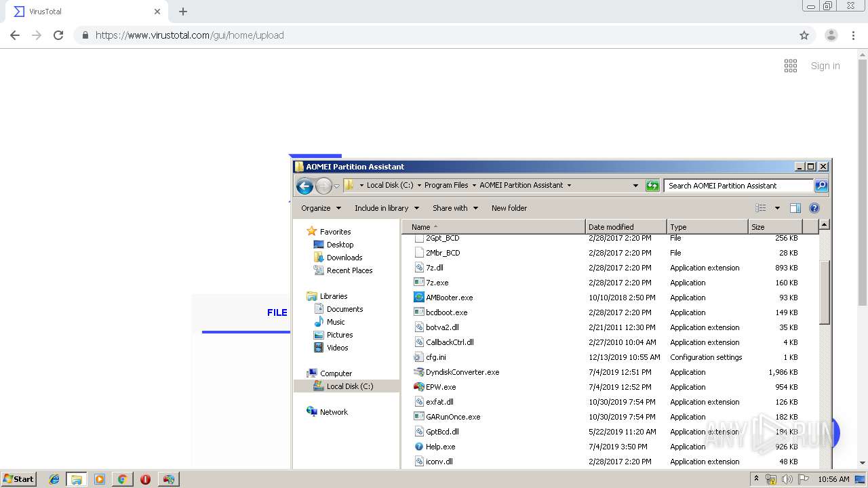Open the Music library

coord(336,322)
